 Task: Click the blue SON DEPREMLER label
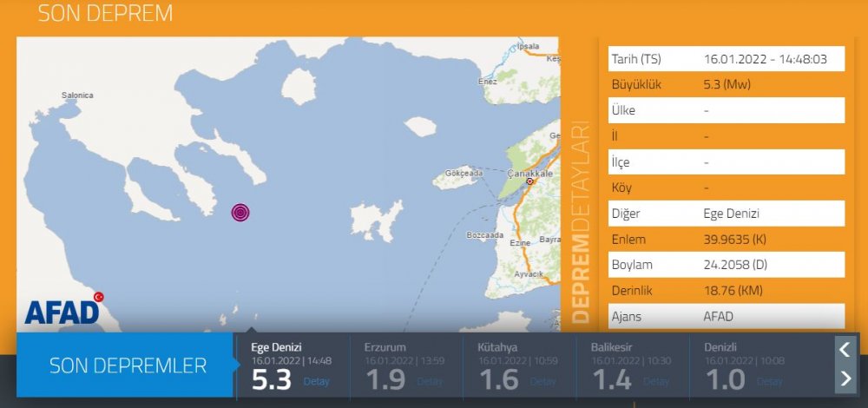pos(128,365)
